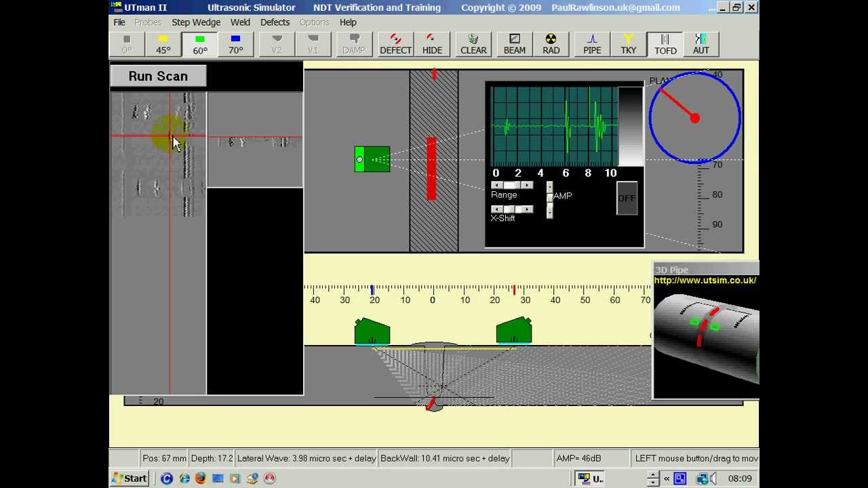868x488 pixels.
Task: Click the green probe in plan view
Action: [x=372, y=159]
